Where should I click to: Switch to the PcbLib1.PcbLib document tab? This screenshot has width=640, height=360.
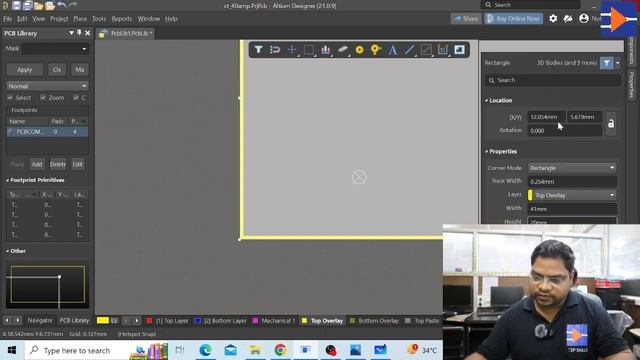coord(126,33)
